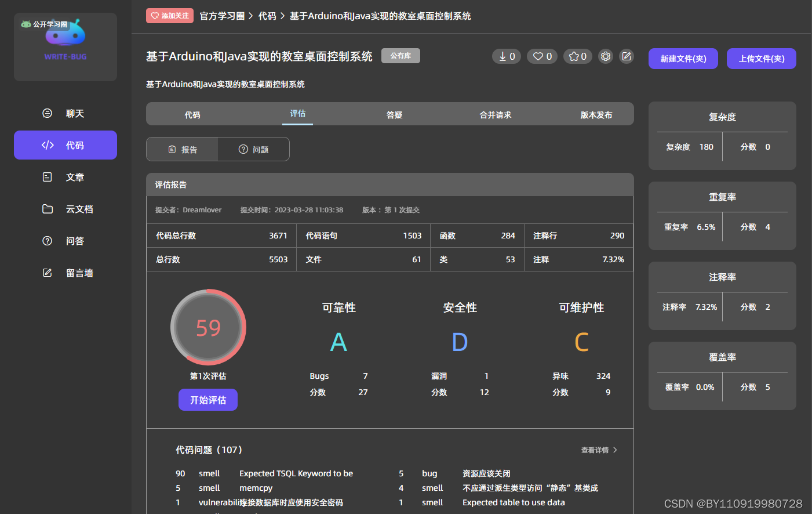Click the edit icon beside 留言墙
Screen dimensions: 812x514
pyautogui.click(x=48, y=273)
